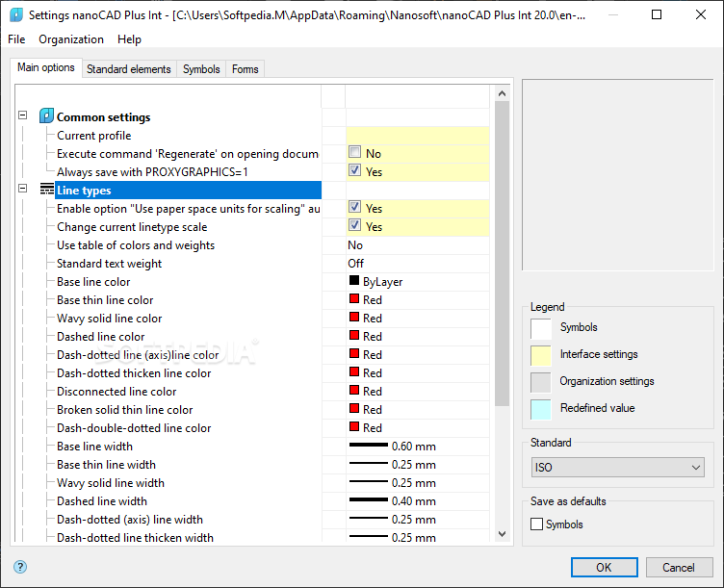Click the help question mark icon

(x=20, y=567)
